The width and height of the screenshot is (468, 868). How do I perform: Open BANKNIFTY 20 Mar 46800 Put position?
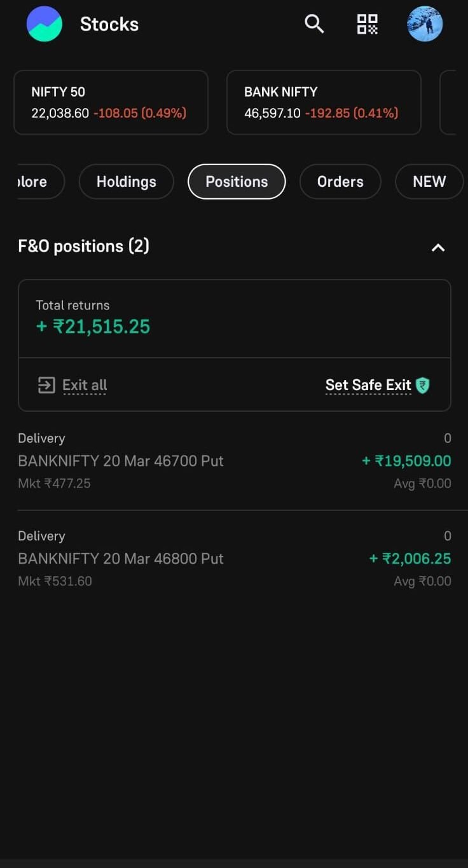click(121, 559)
